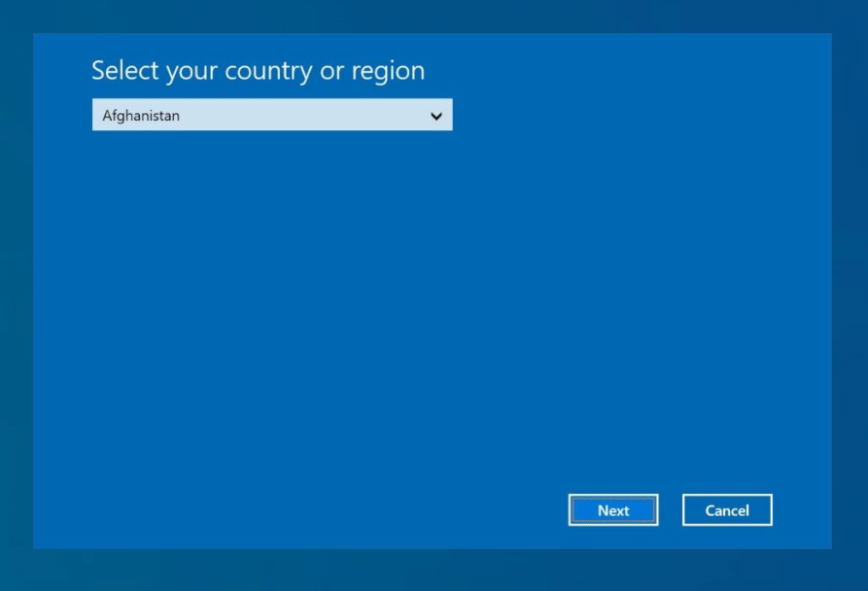Image resolution: width=868 pixels, height=591 pixels.
Task: Focus the country selection combo box
Action: click(272, 116)
